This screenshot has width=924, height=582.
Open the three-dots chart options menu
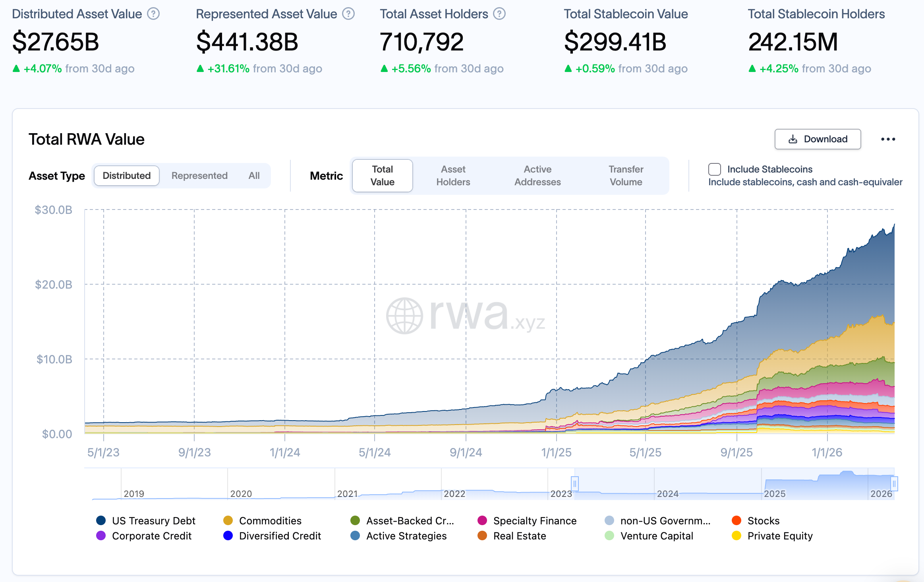tap(888, 139)
